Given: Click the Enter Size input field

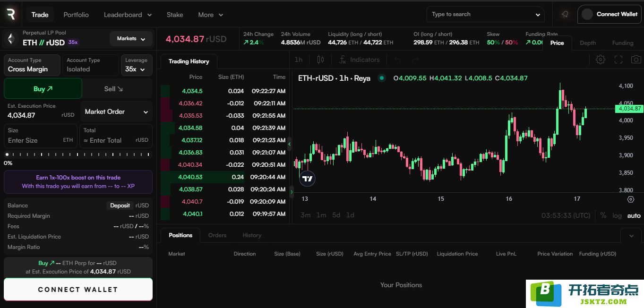Looking at the screenshot, I should [40, 136].
